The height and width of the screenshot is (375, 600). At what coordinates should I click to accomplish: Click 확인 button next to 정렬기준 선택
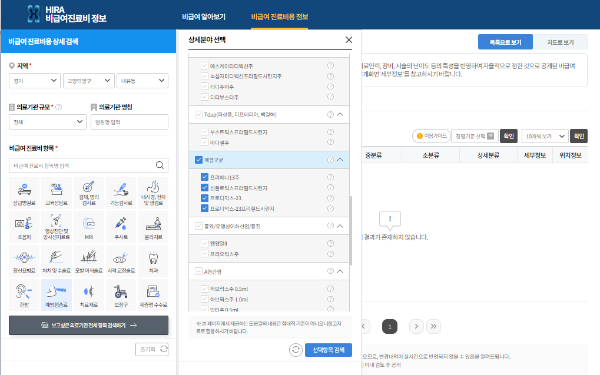coord(509,136)
